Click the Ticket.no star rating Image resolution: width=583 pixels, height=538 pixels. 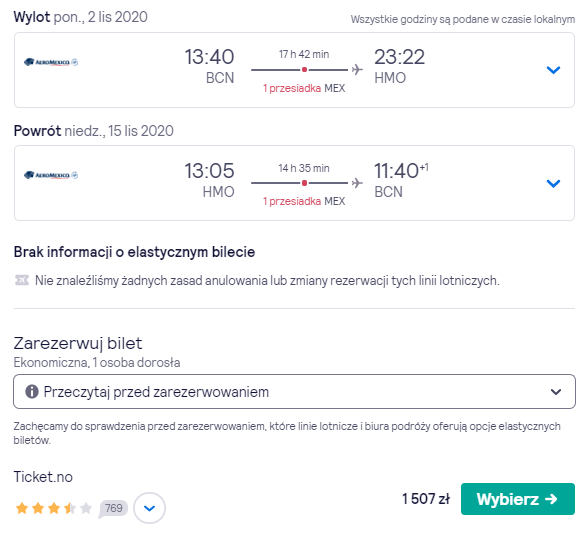pyautogui.click(x=54, y=508)
